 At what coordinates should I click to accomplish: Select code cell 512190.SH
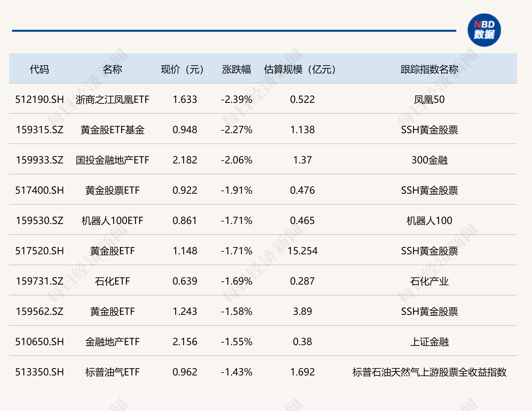39,100
